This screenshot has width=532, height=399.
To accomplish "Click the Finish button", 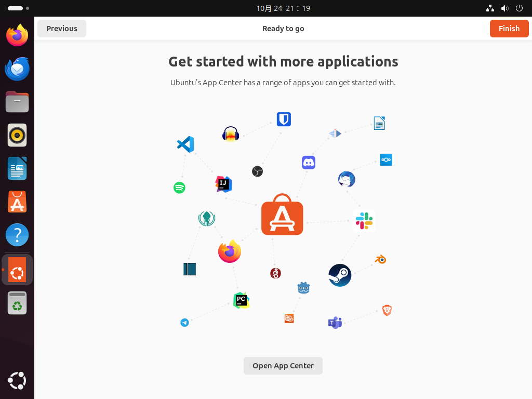I will (509, 29).
